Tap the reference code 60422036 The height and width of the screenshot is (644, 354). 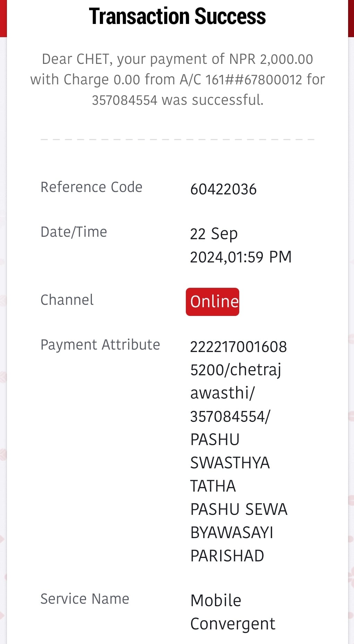point(223,190)
